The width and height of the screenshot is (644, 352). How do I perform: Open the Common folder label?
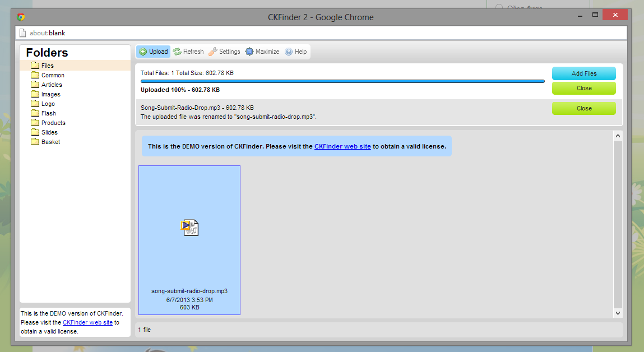(53, 75)
